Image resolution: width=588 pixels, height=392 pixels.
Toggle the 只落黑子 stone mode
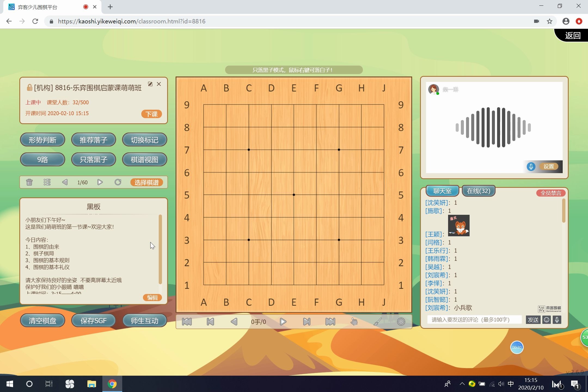[x=93, y=160]
